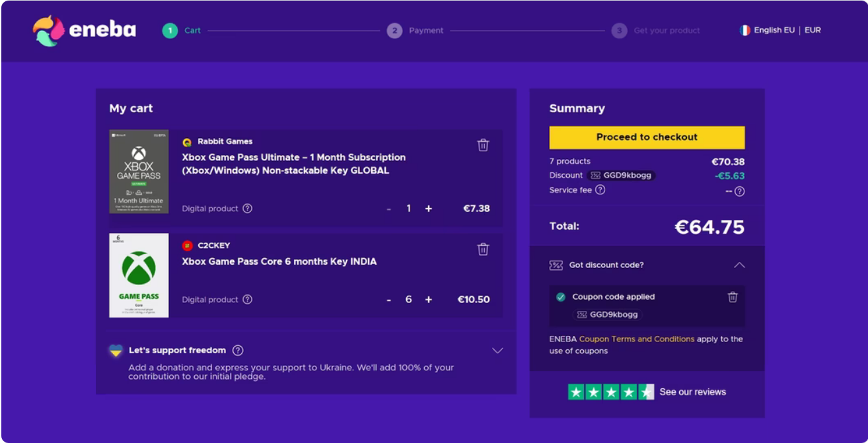Go to step 3 Get your product
The image size is (868, 443).
click(656, 30)
